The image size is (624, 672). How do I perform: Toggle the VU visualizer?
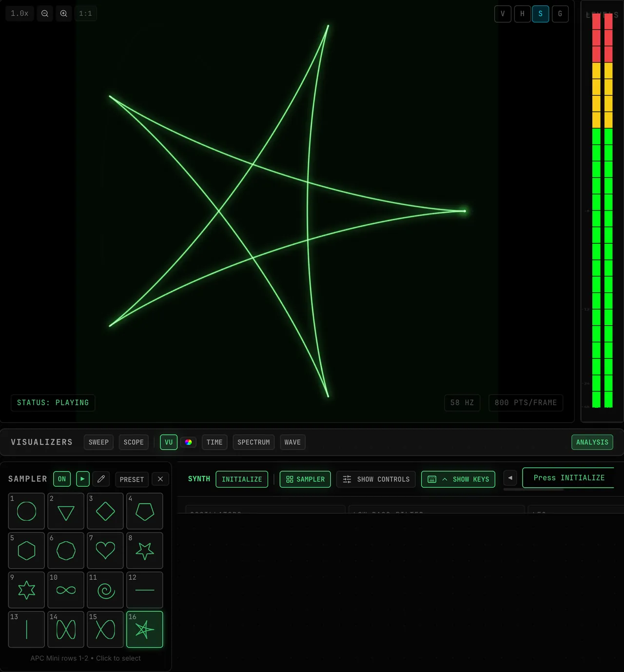(x=169, y=442)
